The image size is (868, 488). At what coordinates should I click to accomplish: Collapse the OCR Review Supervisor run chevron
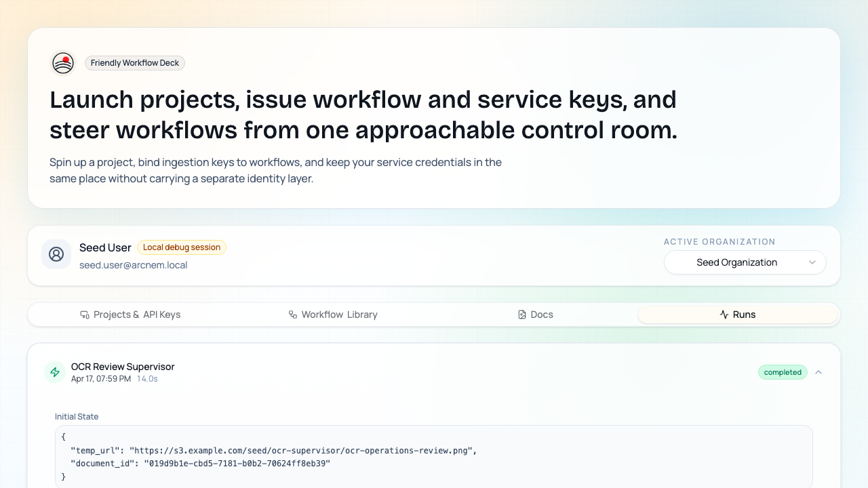pyautogui.click(x=818, y=372)
